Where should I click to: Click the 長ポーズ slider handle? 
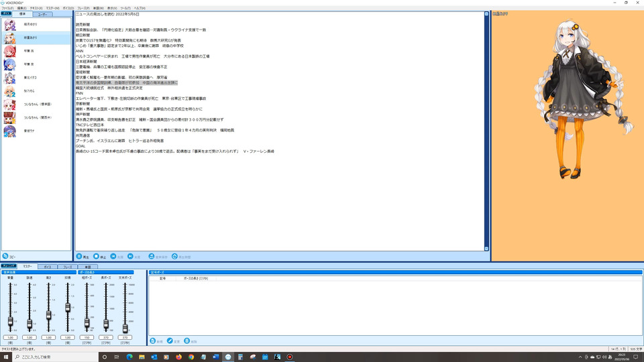click(x=106, y=324)
